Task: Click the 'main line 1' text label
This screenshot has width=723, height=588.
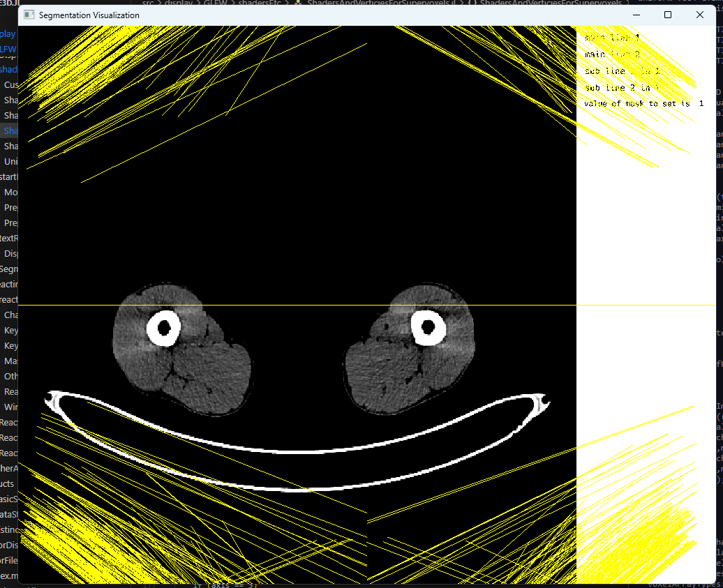Action: point(611,37)
